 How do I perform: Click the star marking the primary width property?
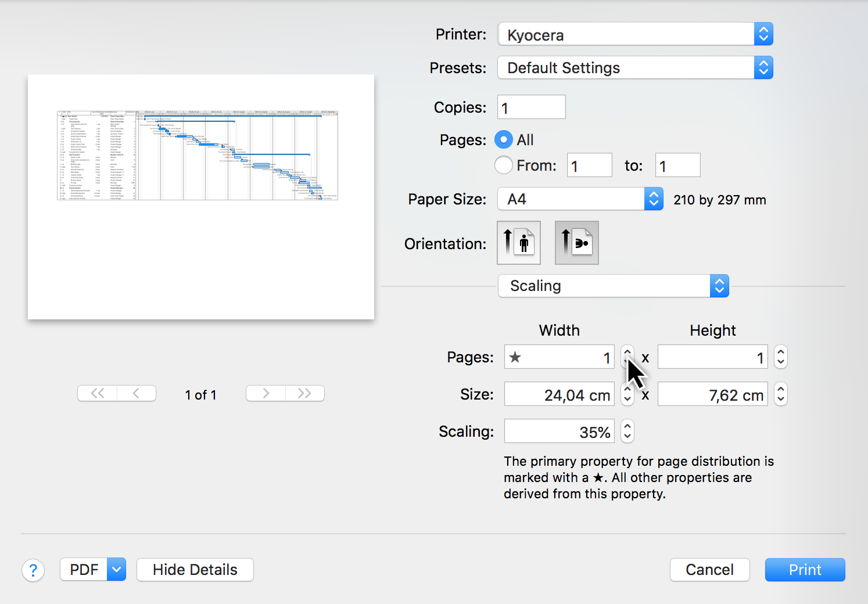515,357
